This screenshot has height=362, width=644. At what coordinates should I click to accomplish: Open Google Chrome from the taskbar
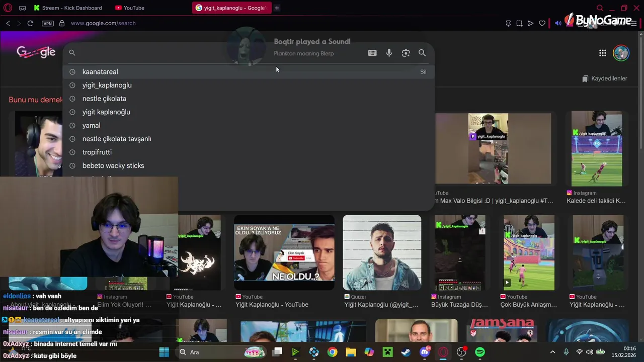(332, 352)
